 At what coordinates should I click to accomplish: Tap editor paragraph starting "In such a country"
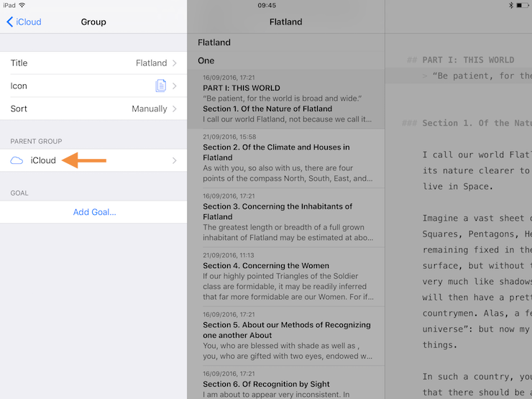pos(477,385)
